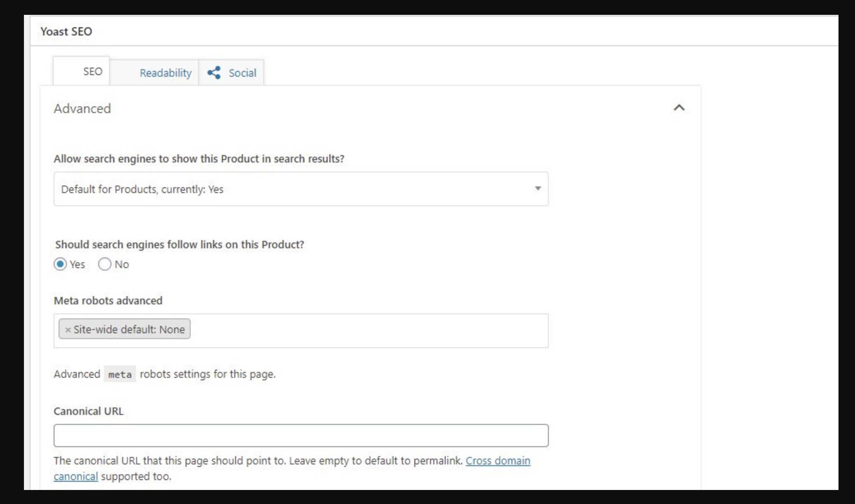
Task: Open the "Cross domain" hyperlink
Action: 498,461
